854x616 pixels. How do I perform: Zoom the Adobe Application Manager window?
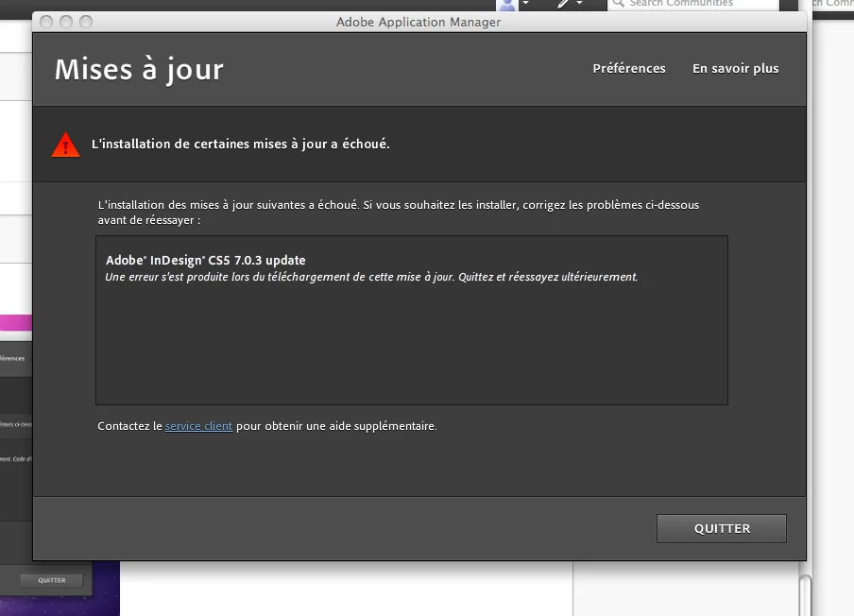click(x=86, y=22)
